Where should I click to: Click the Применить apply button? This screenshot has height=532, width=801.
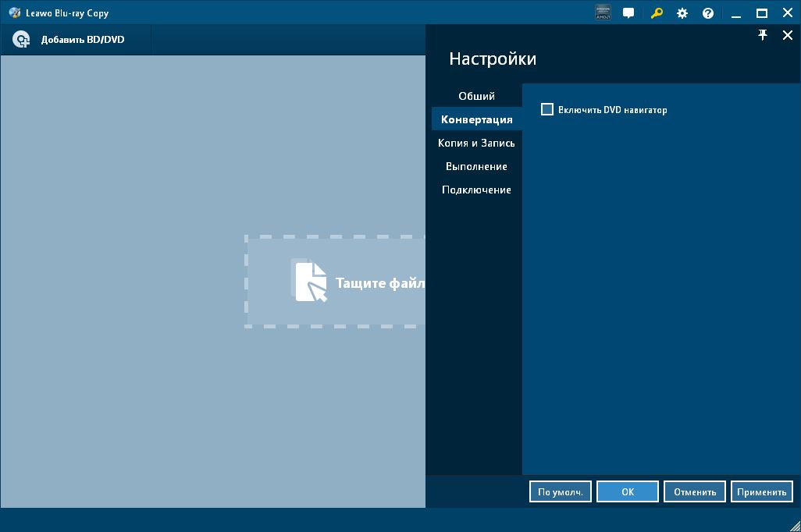(762, 491)
